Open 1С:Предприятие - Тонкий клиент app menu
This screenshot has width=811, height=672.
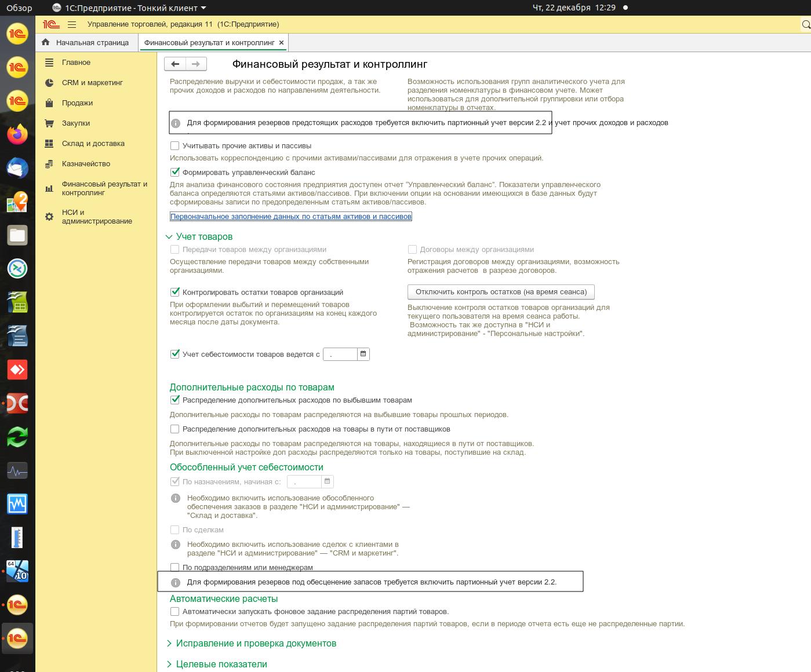[129, 8]
